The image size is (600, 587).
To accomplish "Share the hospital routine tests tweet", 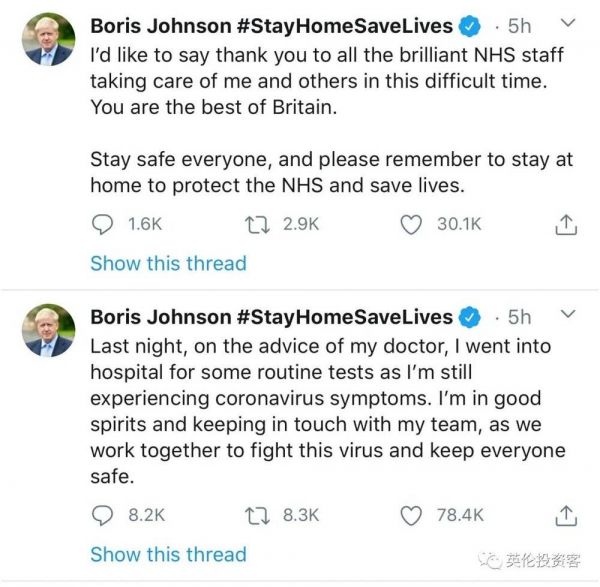I will coord(565,515).
